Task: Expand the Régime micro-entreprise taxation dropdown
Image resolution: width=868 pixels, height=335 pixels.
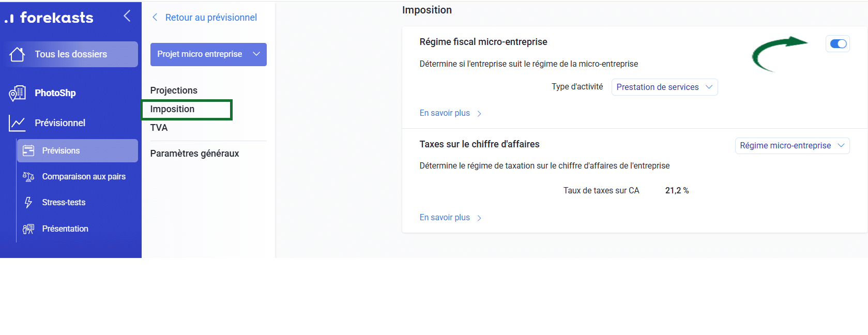Action: pos(791,146)
